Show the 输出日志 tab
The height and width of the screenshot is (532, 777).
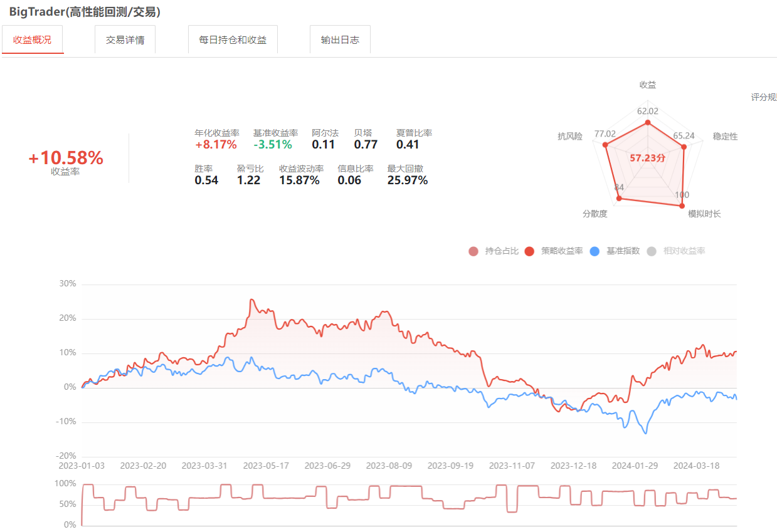tap(340, 40)
